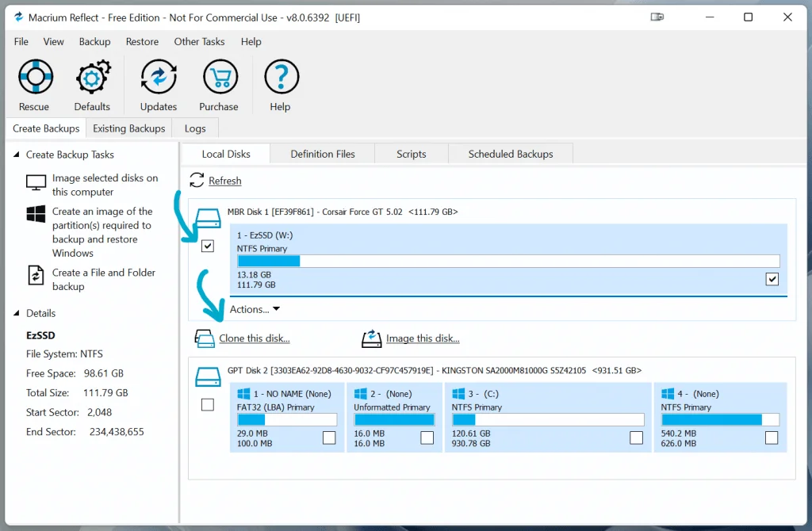Click the EzSSD (W:) usage bar
The height and width of the screenshot is (531, 812).
coord(508,261)
